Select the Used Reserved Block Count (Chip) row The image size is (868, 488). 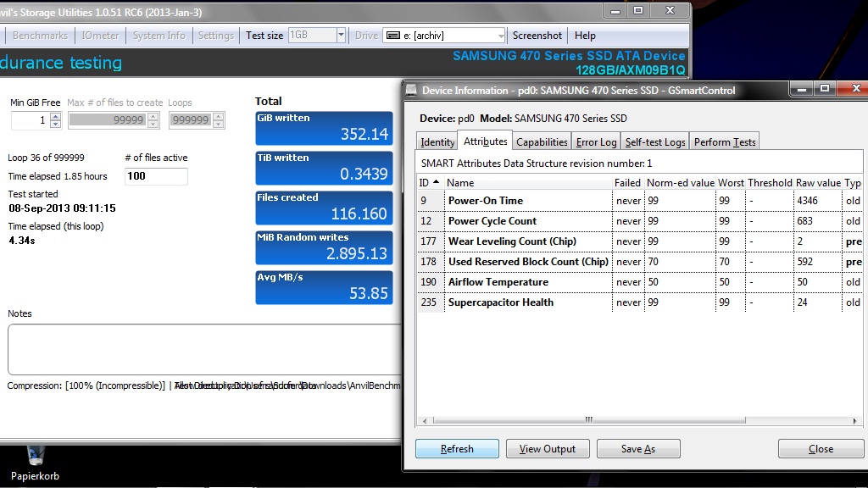pyautogui.click(x=640, y=262)
